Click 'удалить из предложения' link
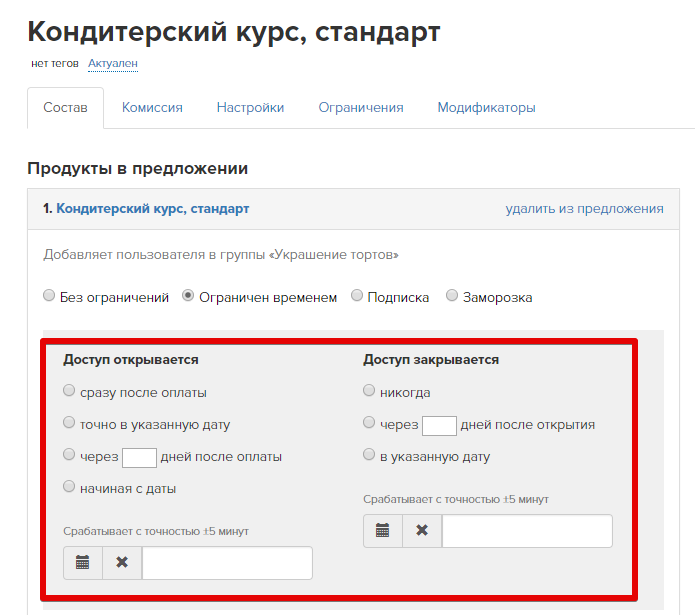Image resolution: width=695 pixels, height=615 pixels. pos(585,209)
